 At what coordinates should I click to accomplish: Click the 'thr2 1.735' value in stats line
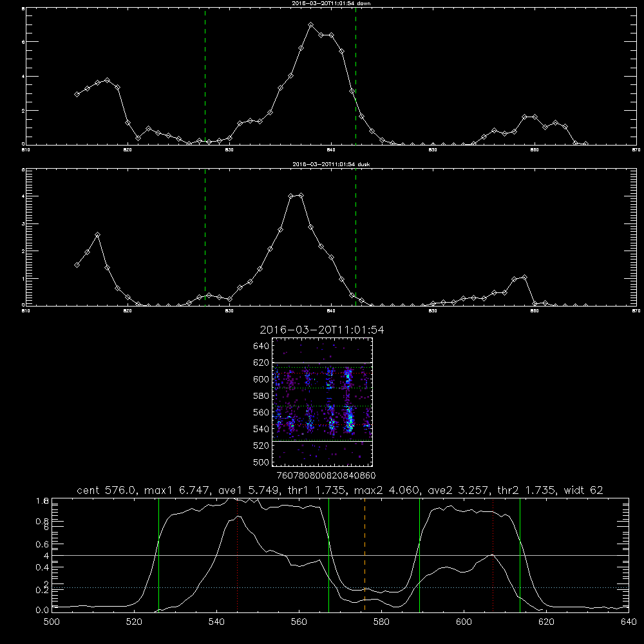(x=527, y=490)
